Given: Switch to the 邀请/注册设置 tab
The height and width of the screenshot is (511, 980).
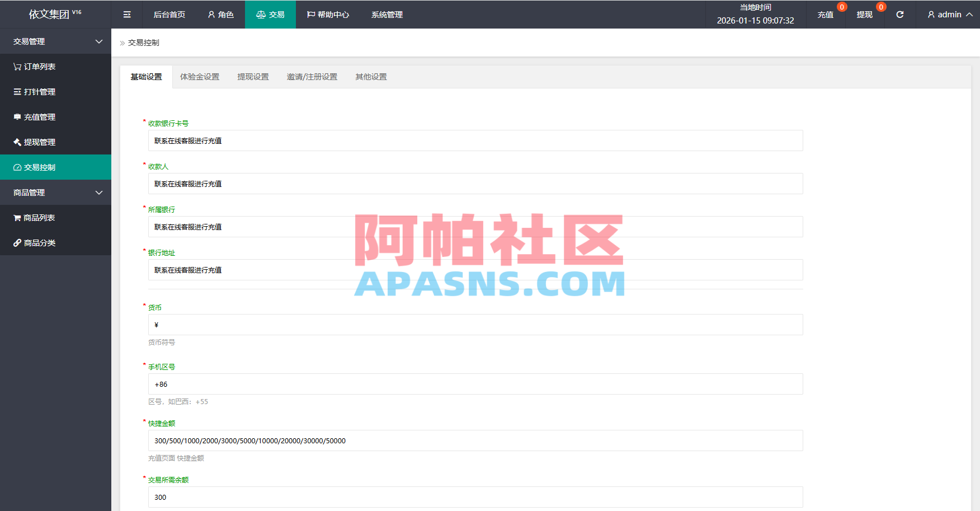Looking at the screenshot, I should pos(312,77).
